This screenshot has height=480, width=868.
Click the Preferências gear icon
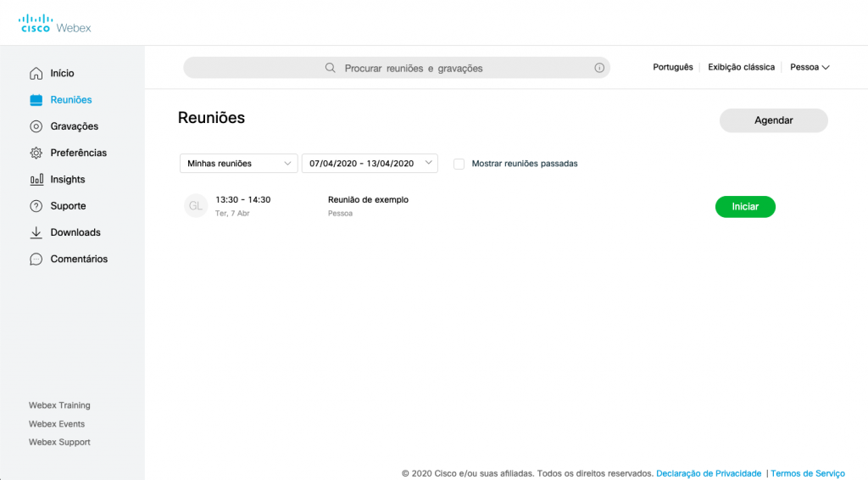[36, 153]
